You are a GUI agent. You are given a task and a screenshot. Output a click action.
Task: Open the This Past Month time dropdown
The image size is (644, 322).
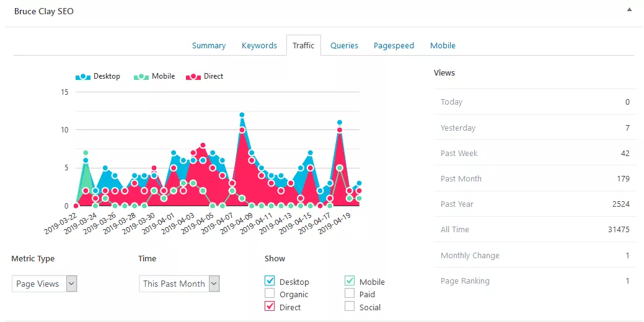179,284
